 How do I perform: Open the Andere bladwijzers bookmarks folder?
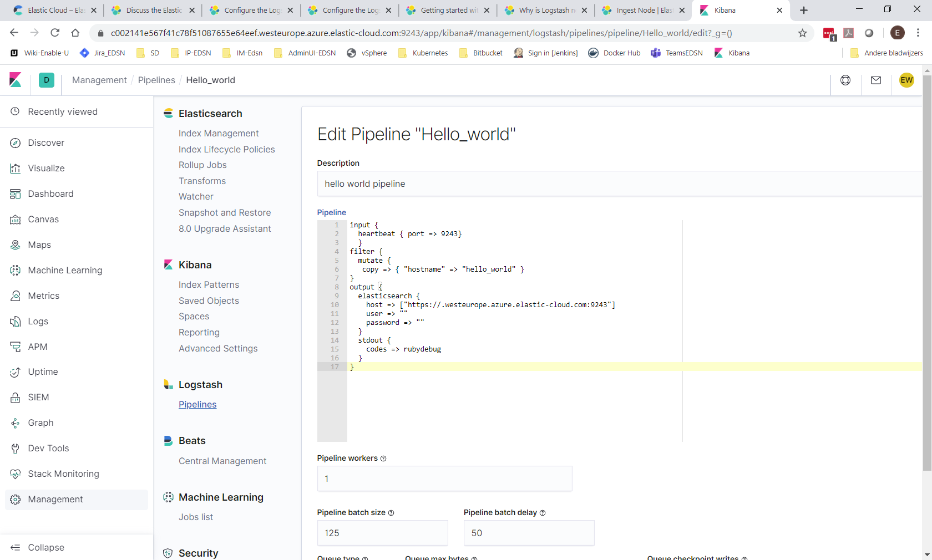click(x=887, y=53)
